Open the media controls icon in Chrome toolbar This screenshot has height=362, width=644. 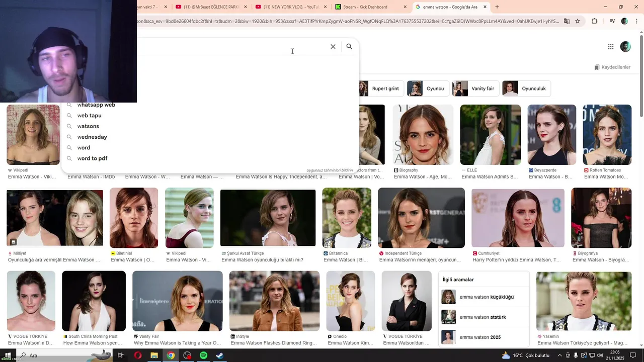coord(612,21)
